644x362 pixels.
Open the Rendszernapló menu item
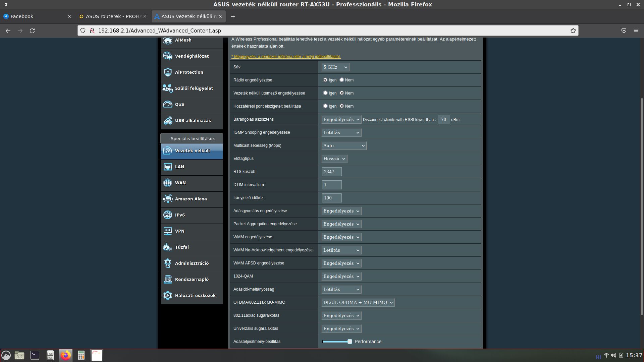[192, 279]
